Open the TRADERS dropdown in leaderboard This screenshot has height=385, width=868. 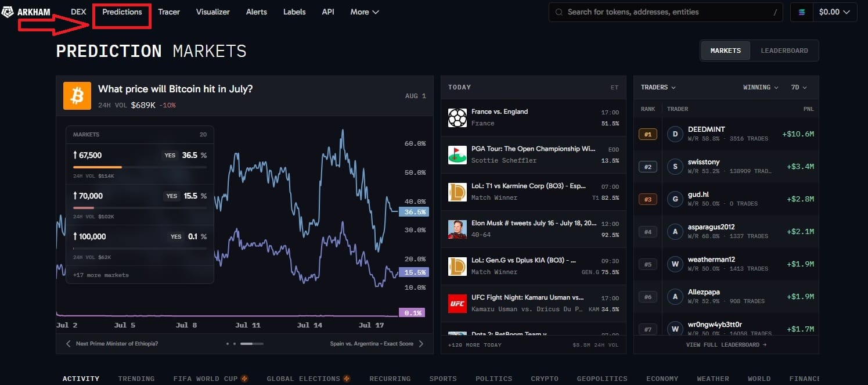[x=658, y=87]
